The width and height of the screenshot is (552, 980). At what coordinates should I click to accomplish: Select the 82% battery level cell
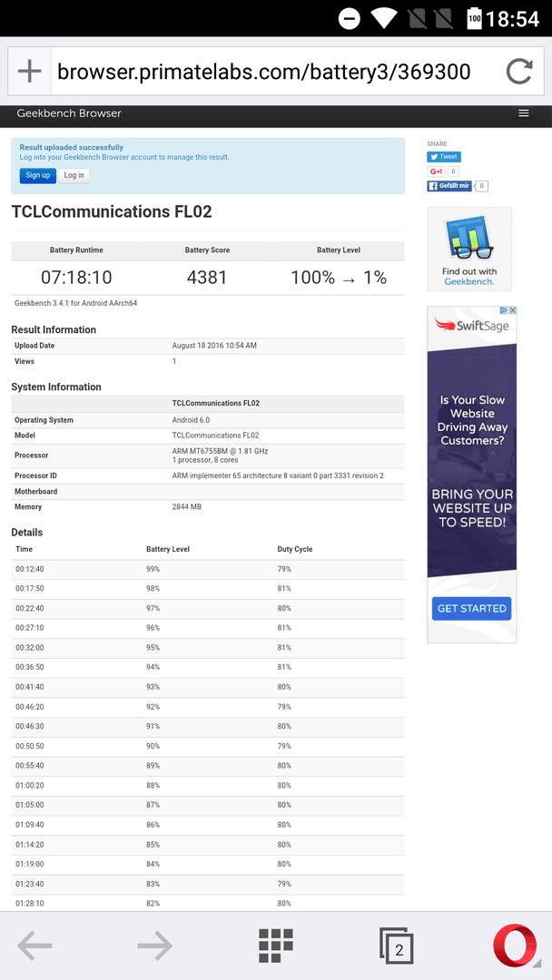click(153, 903)
